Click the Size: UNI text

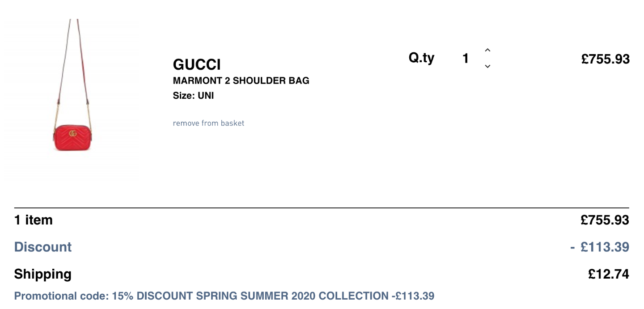click(x=193, y=96)
